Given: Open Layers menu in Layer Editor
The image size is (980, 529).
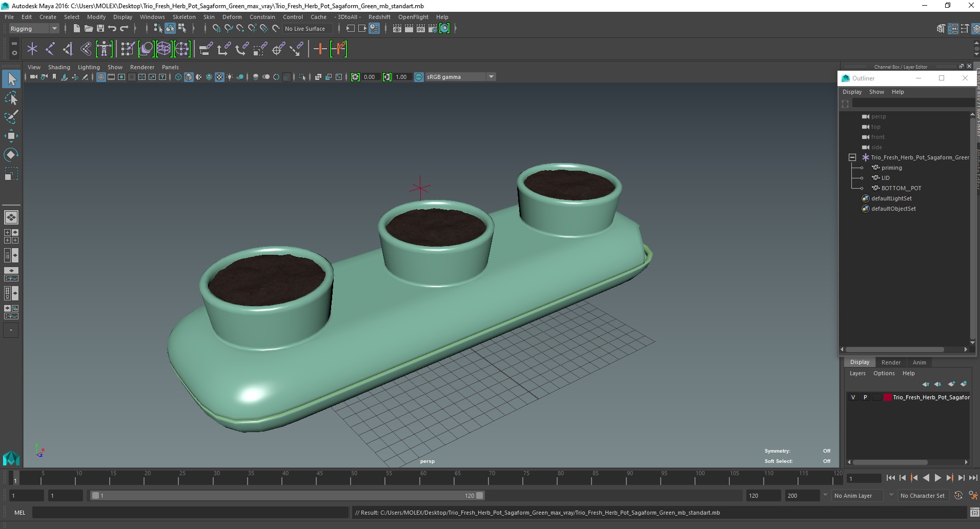Looking at the screenshot, I should click(x=857, y=373).
